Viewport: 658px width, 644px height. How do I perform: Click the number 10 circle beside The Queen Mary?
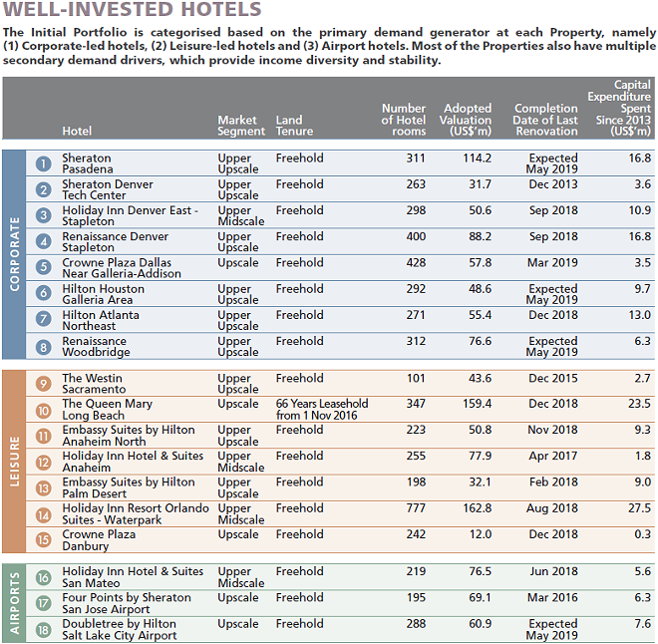pyautogui.click(x=43, y=411)
